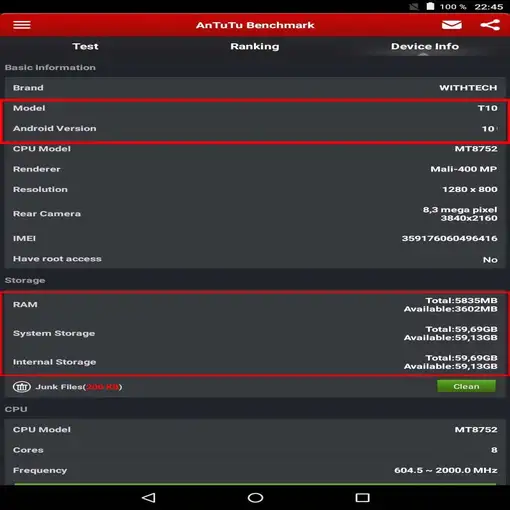Tap MT8752 in Basic Information section
The height and width of the screenshot is (510, 510).
tap(476, 149)
